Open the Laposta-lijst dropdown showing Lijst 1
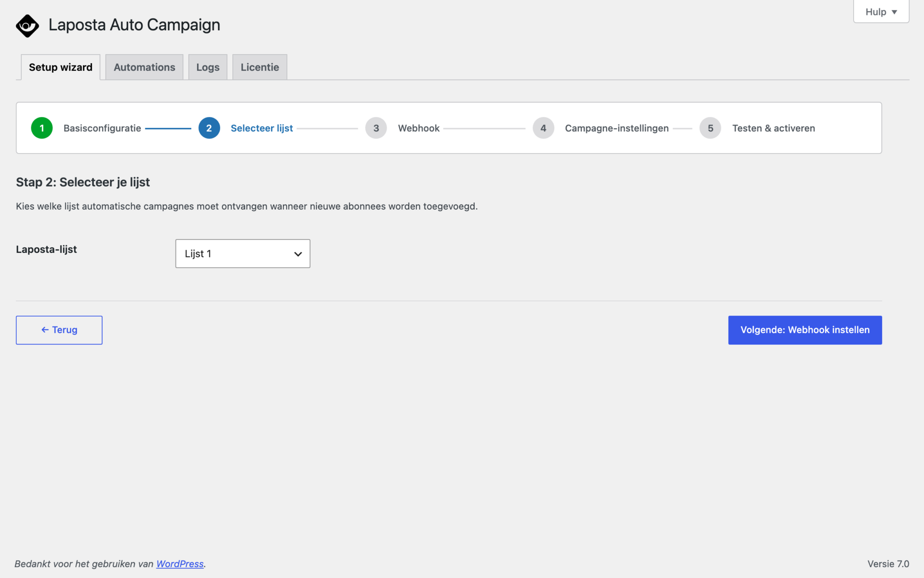Screen dimensions: 924x578 click(x=243, y=254)
